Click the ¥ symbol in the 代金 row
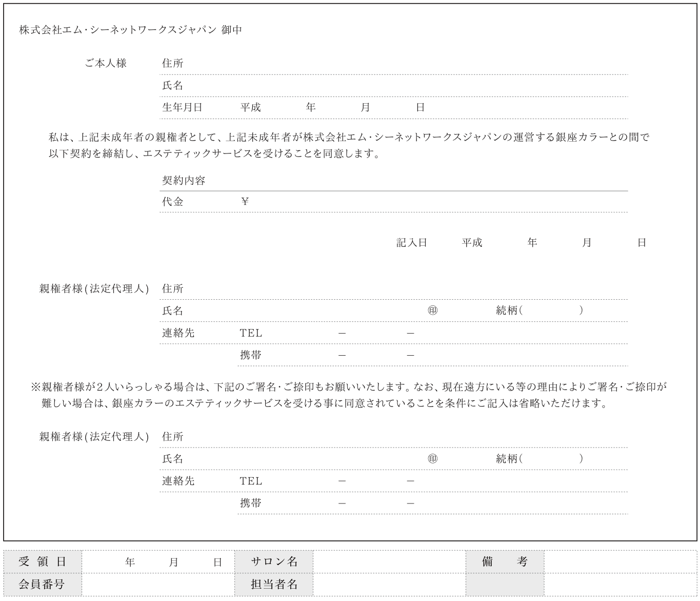This screenshot has height=601, width=700. [x=245, y=202]
